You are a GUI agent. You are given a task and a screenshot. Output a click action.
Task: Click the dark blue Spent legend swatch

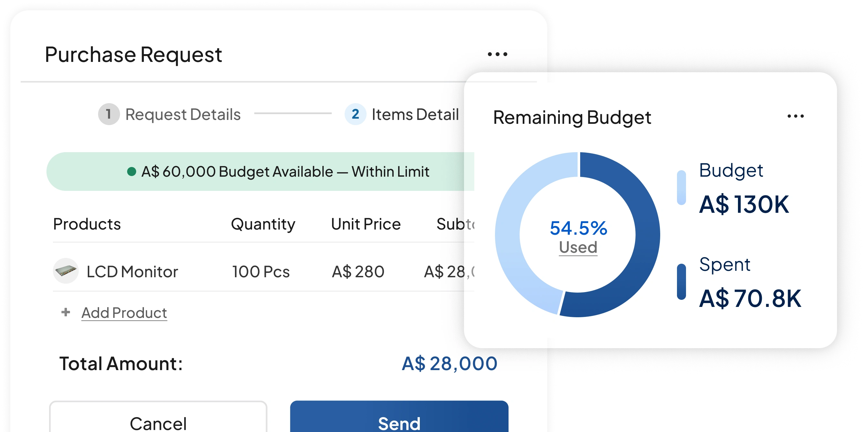[681, 281]
